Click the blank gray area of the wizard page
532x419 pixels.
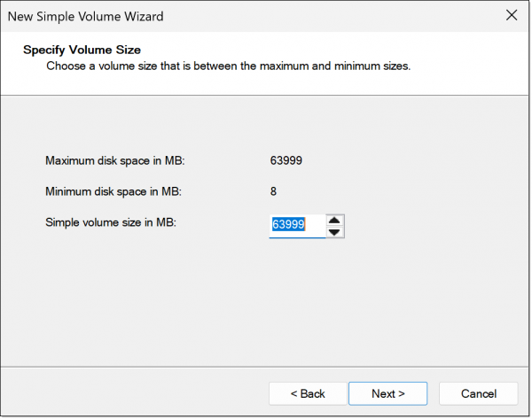[x=266, y=310]
